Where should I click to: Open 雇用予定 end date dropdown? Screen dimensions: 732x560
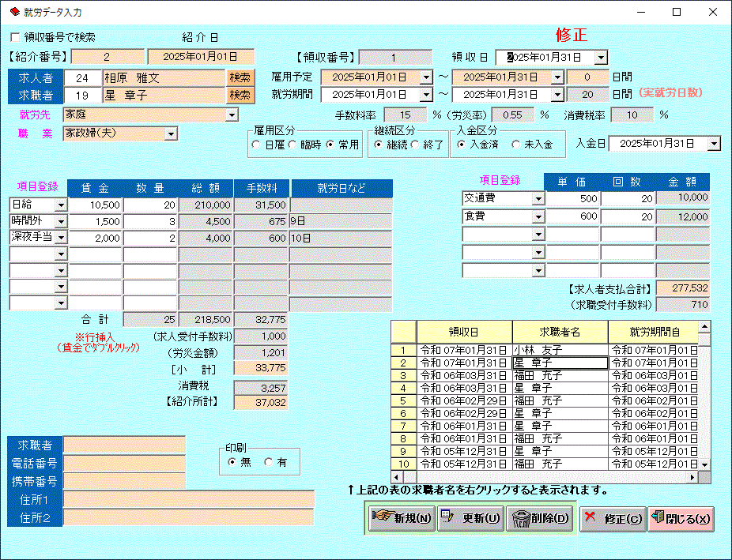557,77
